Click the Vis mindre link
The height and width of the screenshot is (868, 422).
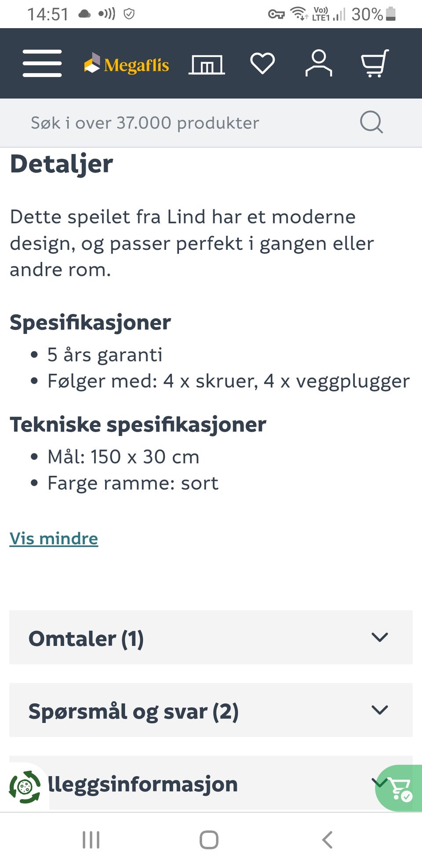coord(53,538)
